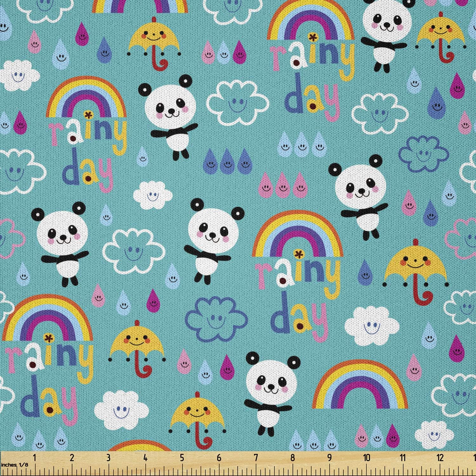The height and width of the screenshot is (476, 476).
Task: Select the ruler mark labeled 8
Action: pos(293,458)
